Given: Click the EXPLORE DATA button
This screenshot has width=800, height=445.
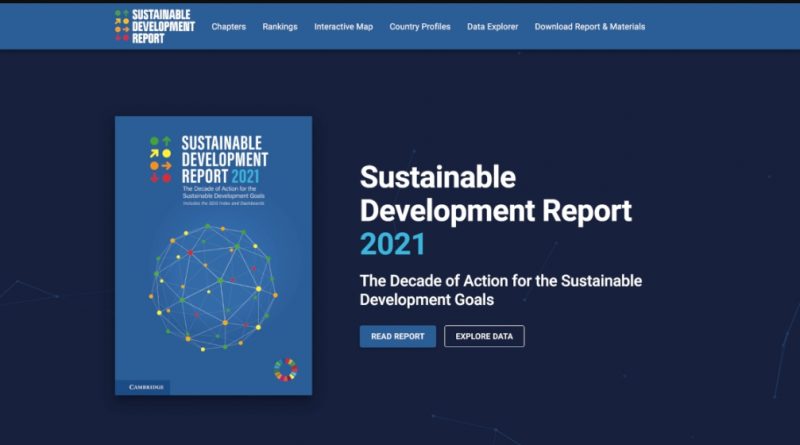Looking at the screenshot, I should click(484, 336).
